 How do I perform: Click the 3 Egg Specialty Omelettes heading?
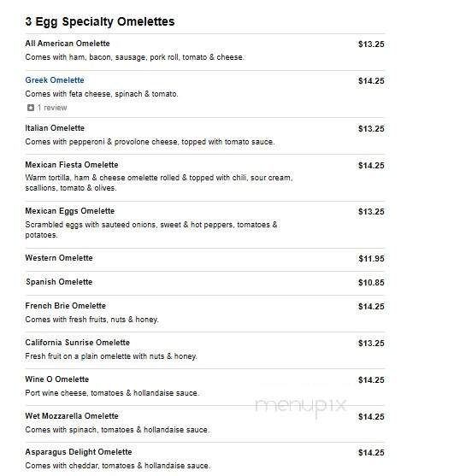tap(100, 21)
